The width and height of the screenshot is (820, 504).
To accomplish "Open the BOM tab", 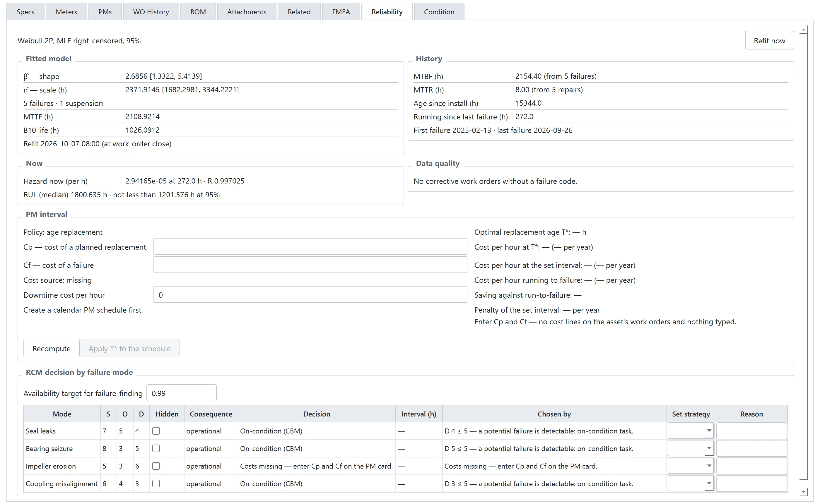I will pos(198,12).
